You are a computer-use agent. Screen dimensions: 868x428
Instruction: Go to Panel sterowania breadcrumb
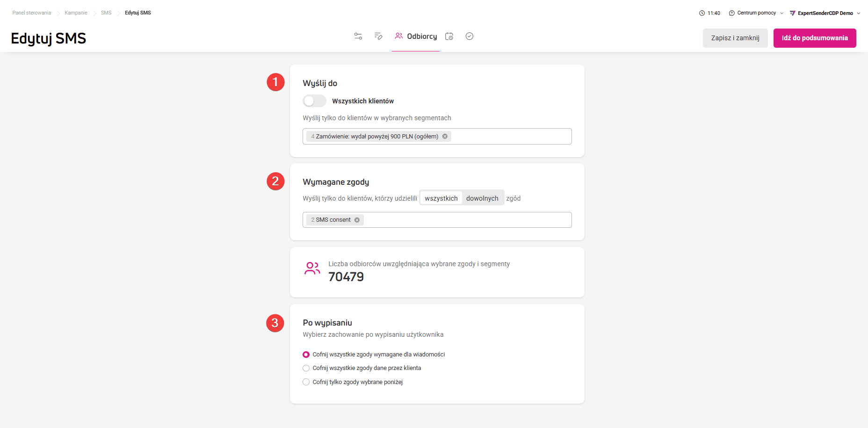32,13
